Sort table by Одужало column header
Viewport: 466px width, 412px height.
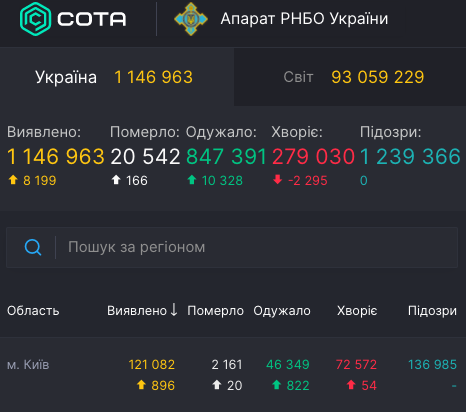(x=282, y=311)
